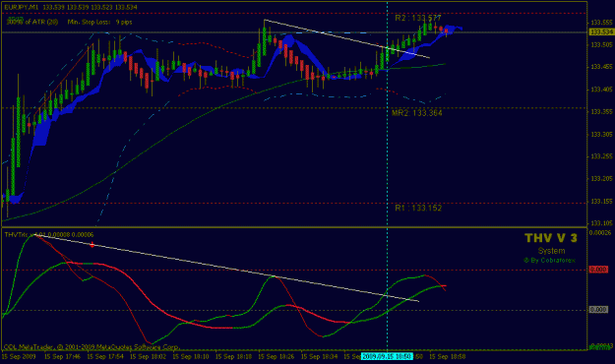Click the '15 Sep 17:54' time label
Viewport: 615px width, 364px height.
click(x=105, y=356)
